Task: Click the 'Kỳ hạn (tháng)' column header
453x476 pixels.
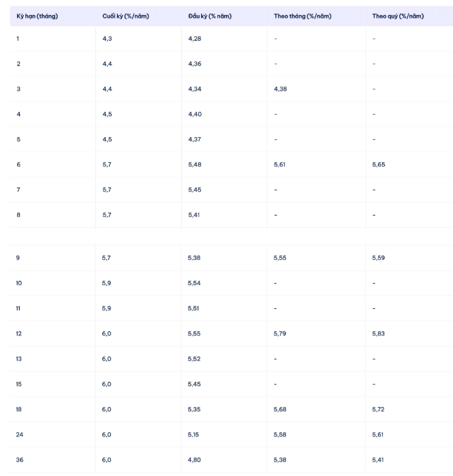Action: 37,16
